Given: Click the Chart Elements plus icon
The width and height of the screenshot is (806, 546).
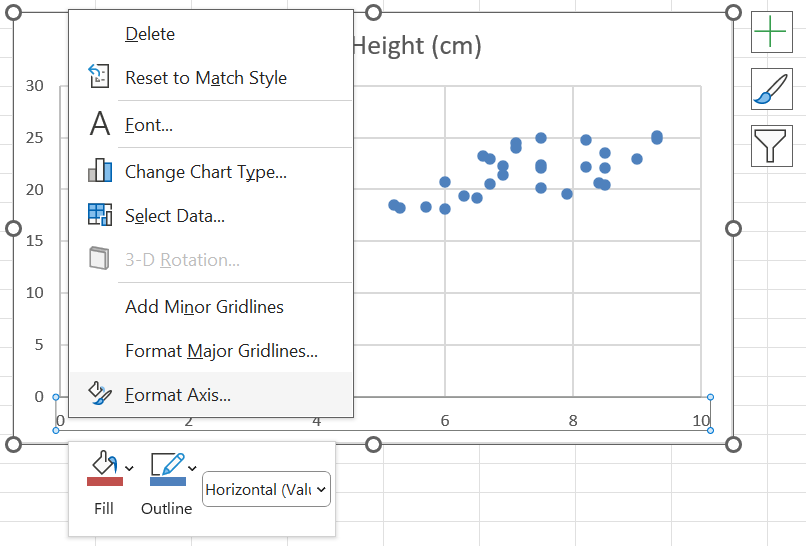Looking at the screenshot, I should tap(770, 33).
